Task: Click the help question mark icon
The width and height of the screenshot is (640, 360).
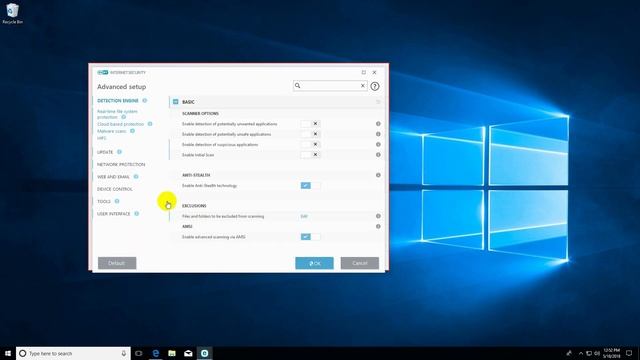Action: tap(375, 86)
